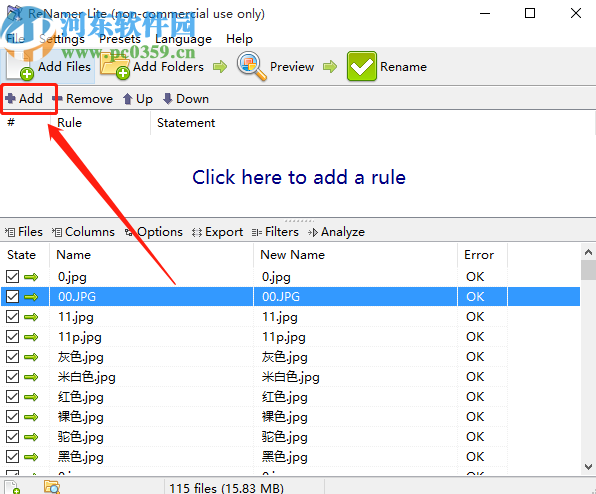Open the Files dropdown menu

point(24,232)
